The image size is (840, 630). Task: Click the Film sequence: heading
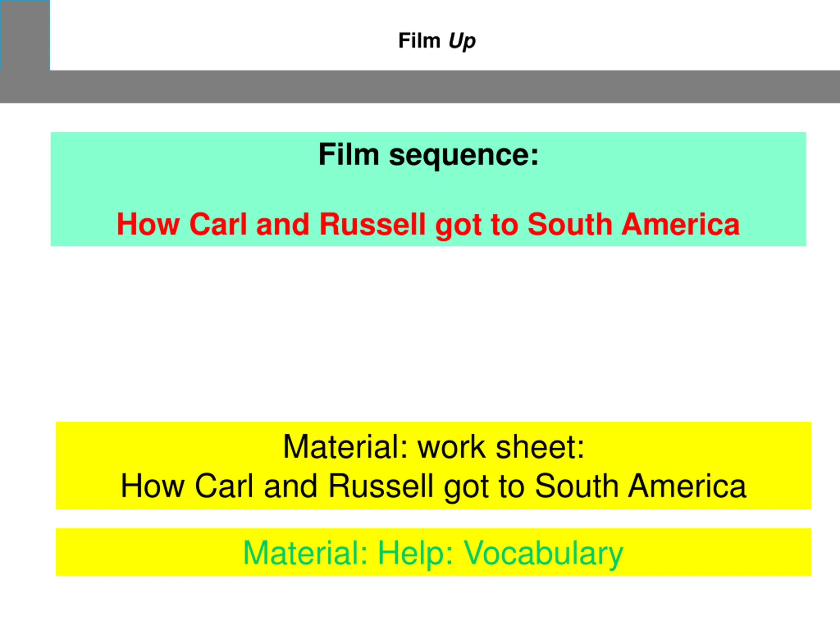click(x=428, y=155)
